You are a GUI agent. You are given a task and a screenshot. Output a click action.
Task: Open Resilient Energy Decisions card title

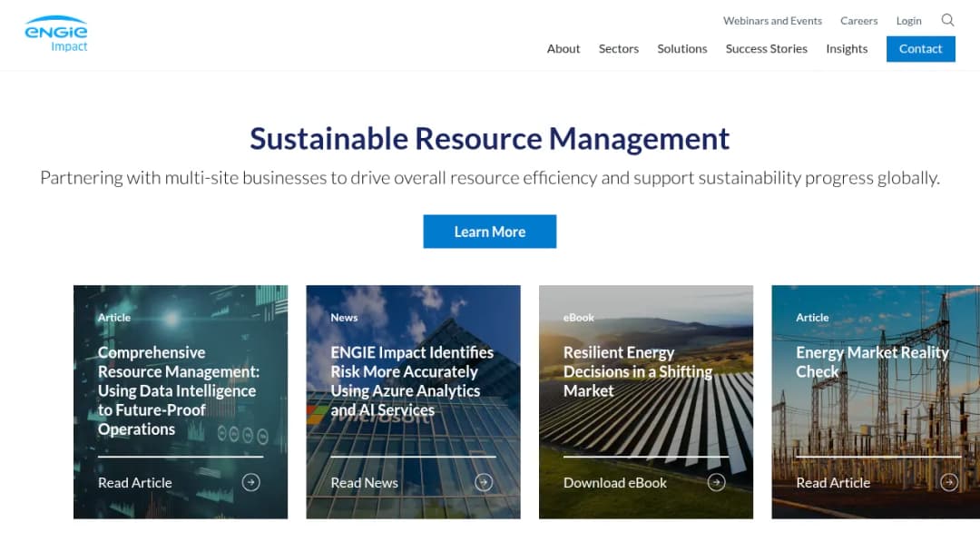(x=638, y=371)
